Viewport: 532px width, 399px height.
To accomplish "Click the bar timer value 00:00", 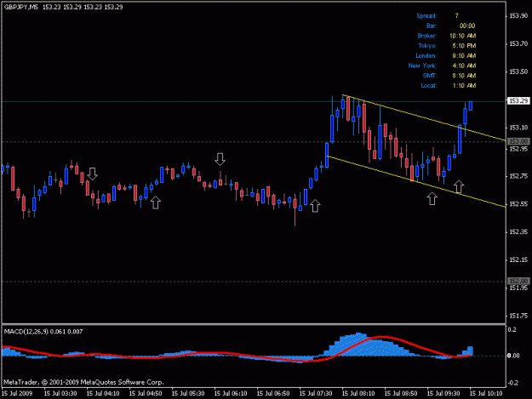I will (x=467, y=26).
